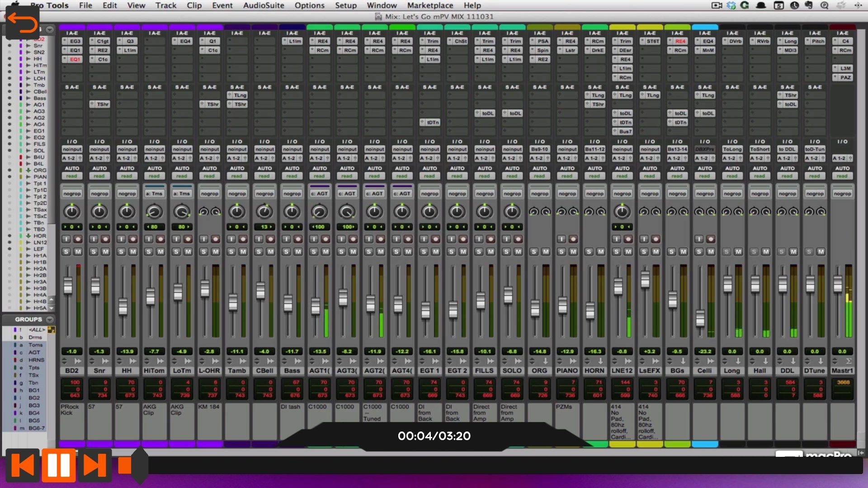Click the Mastr1 volume fader
868x488 pixels.
click(x=838, y=284)
